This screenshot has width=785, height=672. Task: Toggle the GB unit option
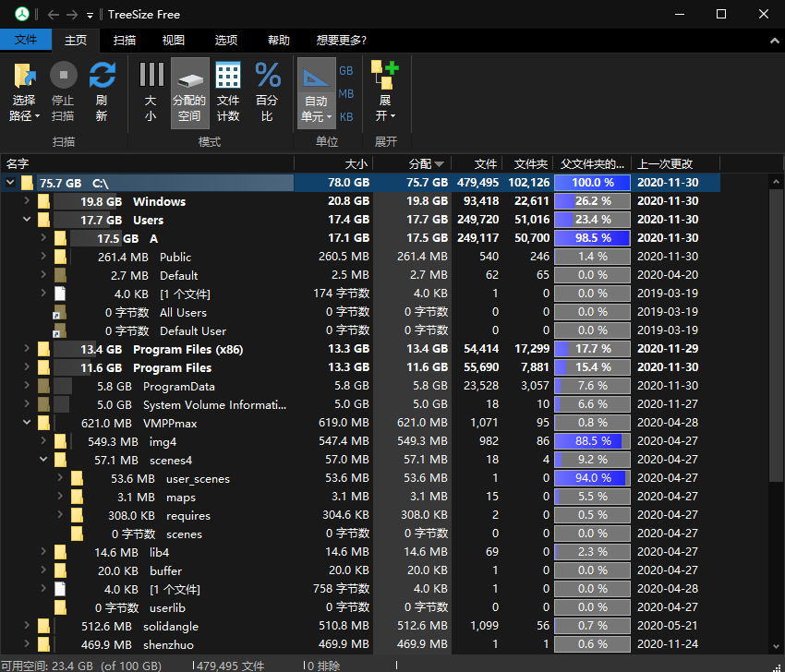(x=346, y=70)
